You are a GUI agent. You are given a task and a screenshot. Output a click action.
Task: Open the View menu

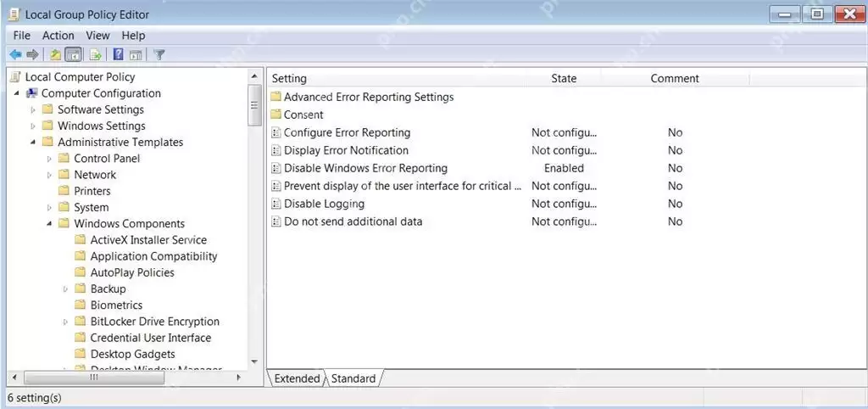(98, 36)
